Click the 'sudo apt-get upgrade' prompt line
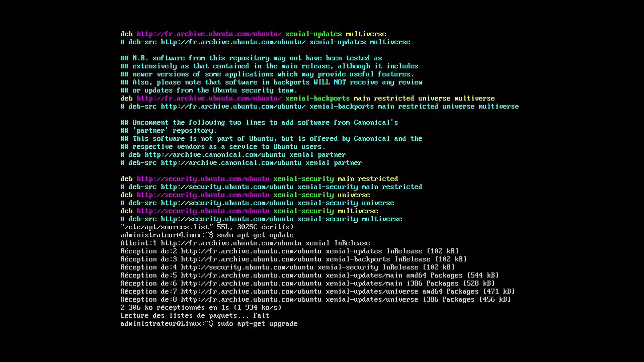This screenshot has width=644, height=362. (x=209, y=324)
